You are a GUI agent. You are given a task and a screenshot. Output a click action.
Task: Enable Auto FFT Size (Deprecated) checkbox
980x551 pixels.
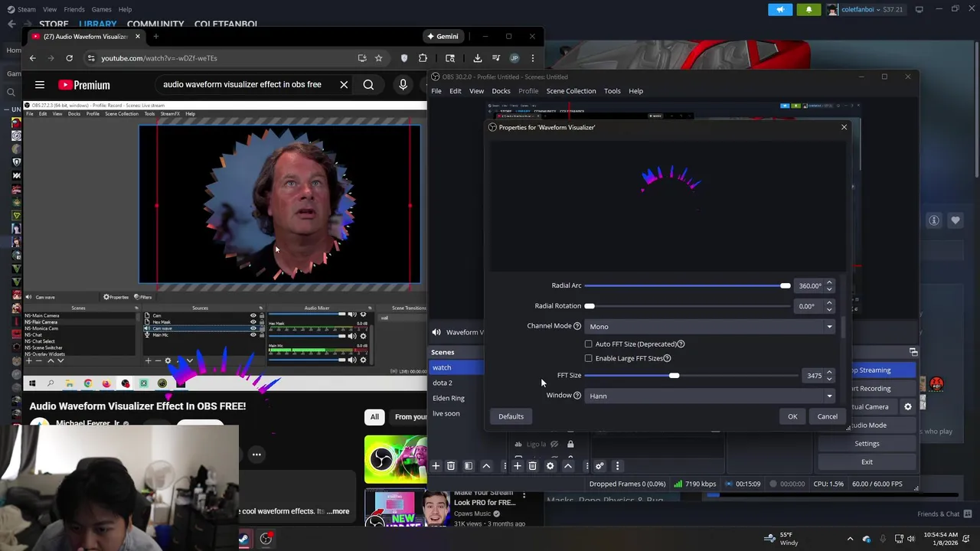(x=588, y=344)
